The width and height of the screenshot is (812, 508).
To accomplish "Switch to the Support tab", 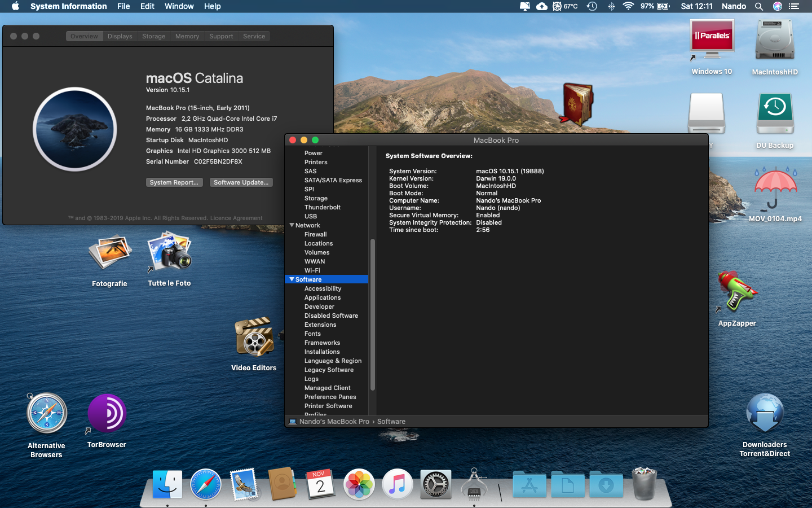I will tap(221, 36).
